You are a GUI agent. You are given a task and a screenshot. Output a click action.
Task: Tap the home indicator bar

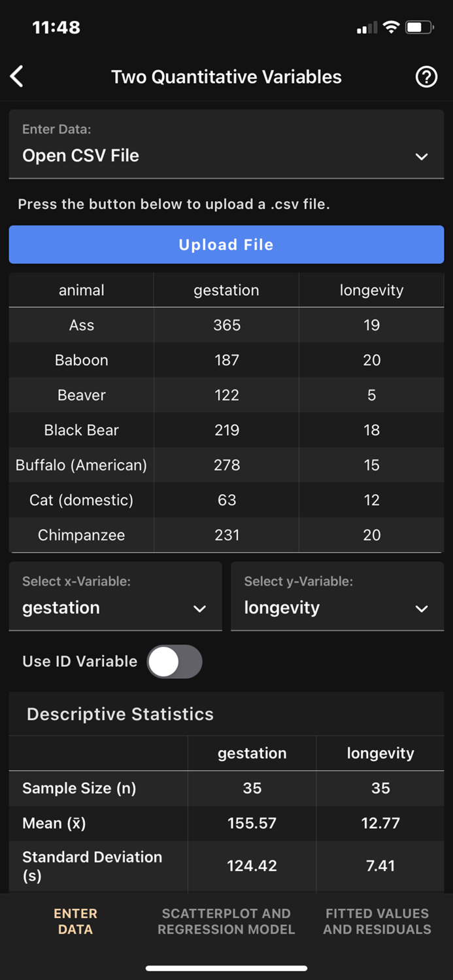(x=226, y=968)
